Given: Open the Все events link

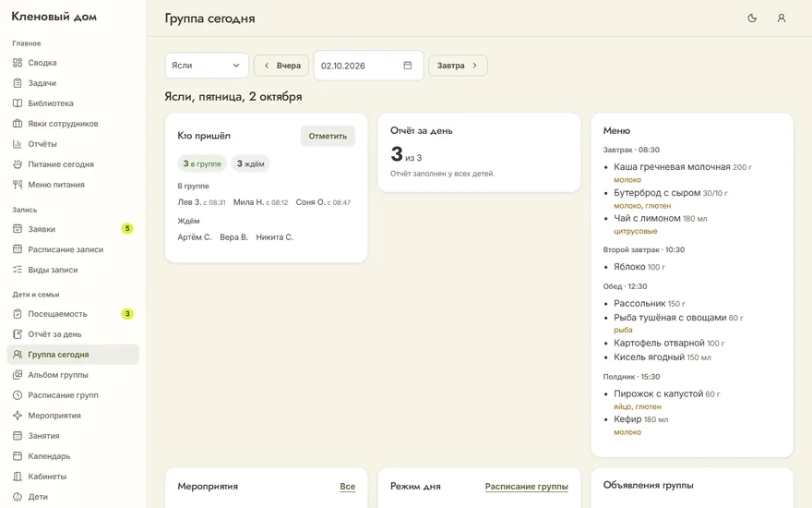Looking at the screenshot, I should (348, 486).
